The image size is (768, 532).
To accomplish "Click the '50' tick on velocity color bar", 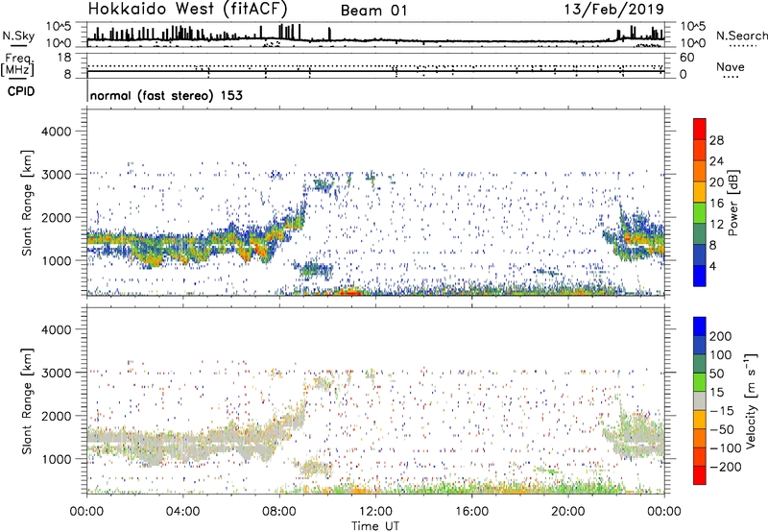I will pyautogui.click(x=716, y=374).
